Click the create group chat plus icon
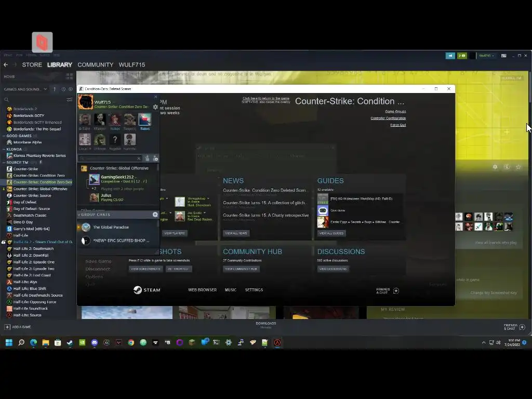 click(x=155, y=215)
